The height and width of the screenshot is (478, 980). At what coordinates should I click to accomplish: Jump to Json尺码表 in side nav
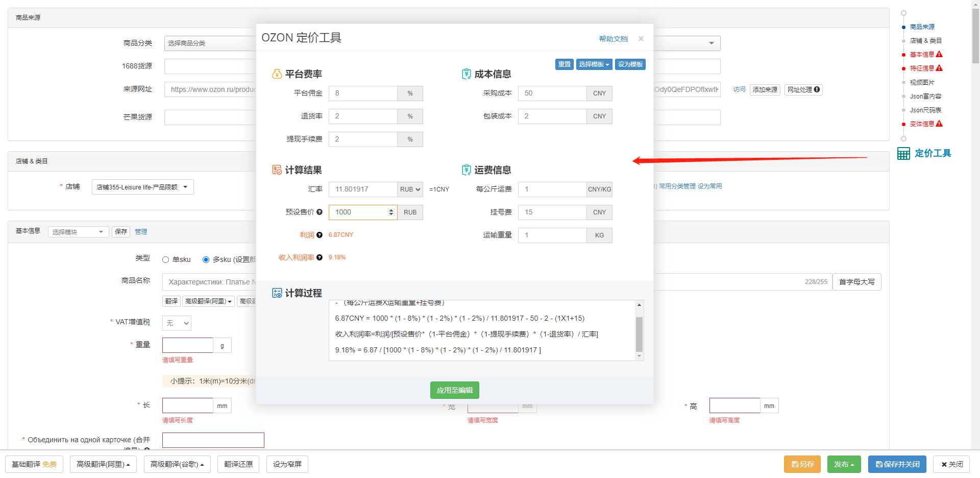[926, 110]
